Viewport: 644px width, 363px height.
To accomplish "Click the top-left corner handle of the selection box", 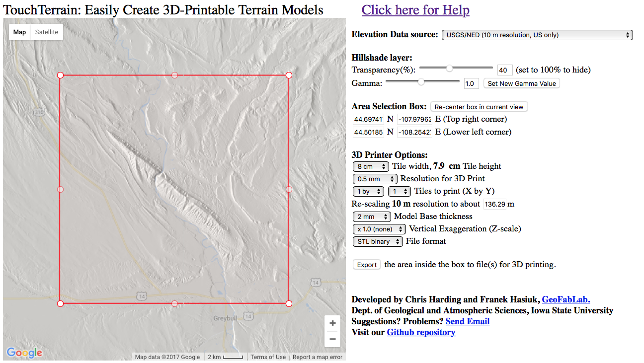I will pos(60,75).
